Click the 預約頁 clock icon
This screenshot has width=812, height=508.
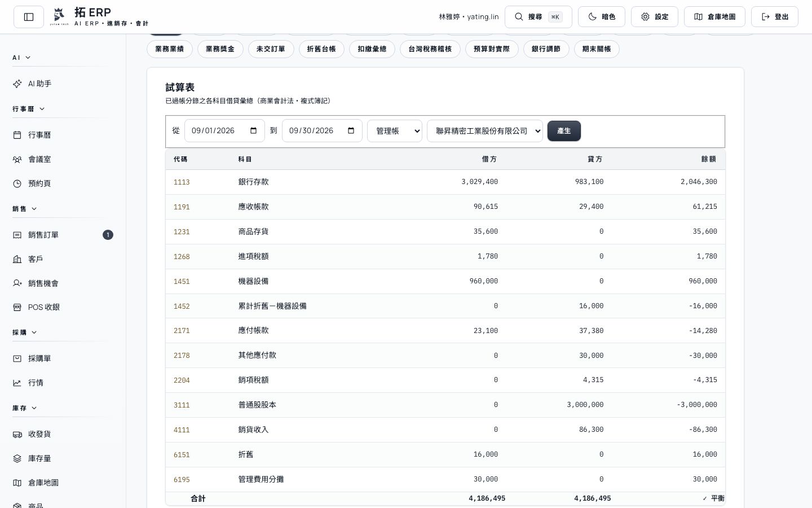click(17, 183)
